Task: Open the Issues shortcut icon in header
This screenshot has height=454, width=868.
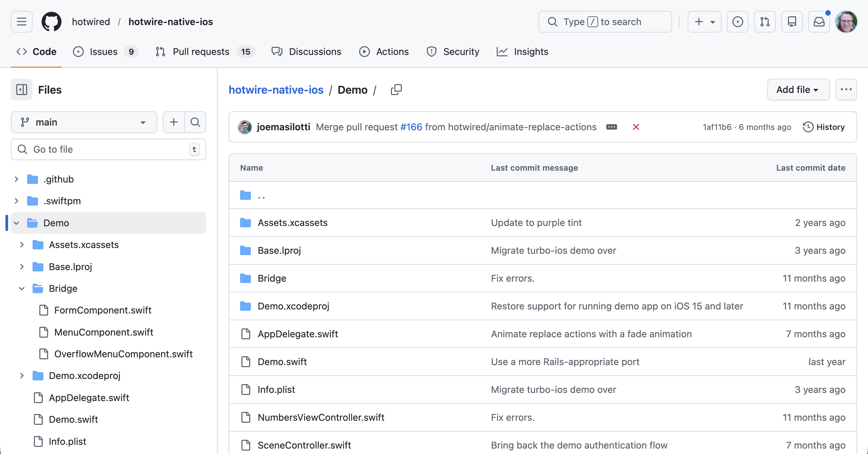Action: click(737, 22)
